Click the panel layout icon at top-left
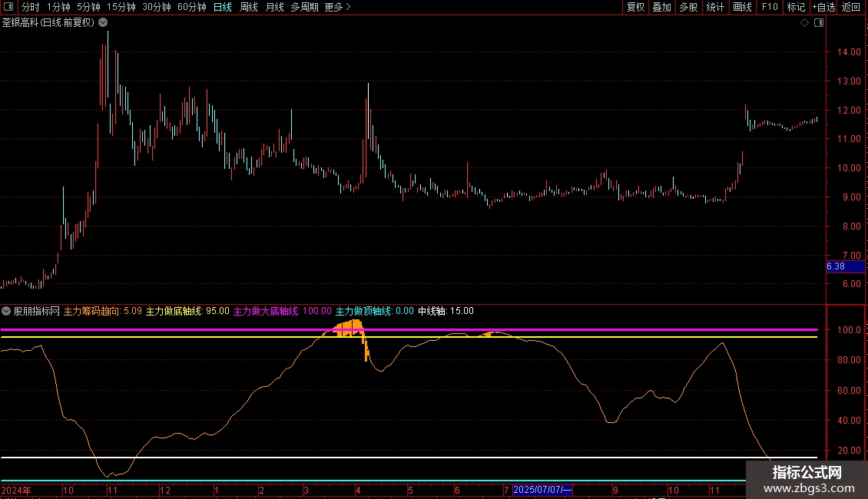Image resolution: width=868 pixels, height=499 pixels. tap(9, 8)
